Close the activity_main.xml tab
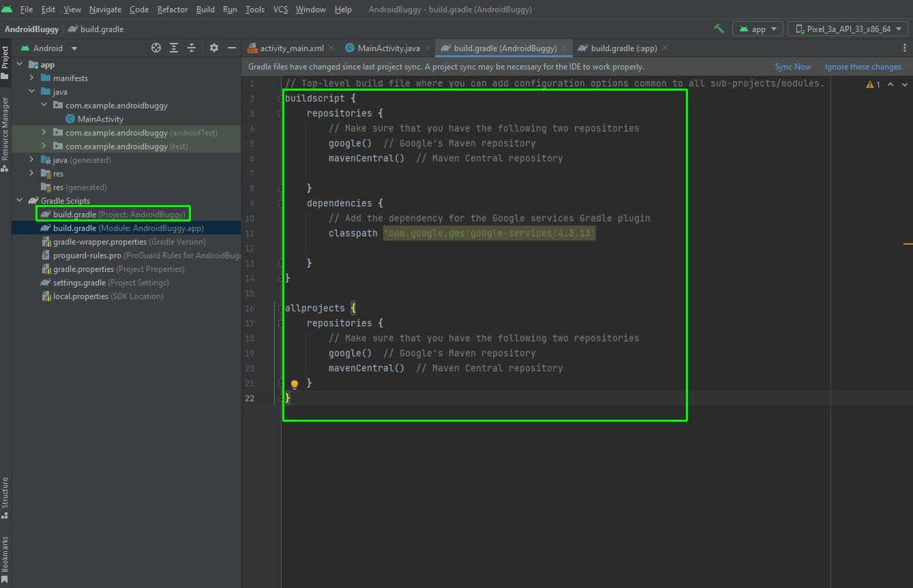Screen dimensions: 913x588 331,48
